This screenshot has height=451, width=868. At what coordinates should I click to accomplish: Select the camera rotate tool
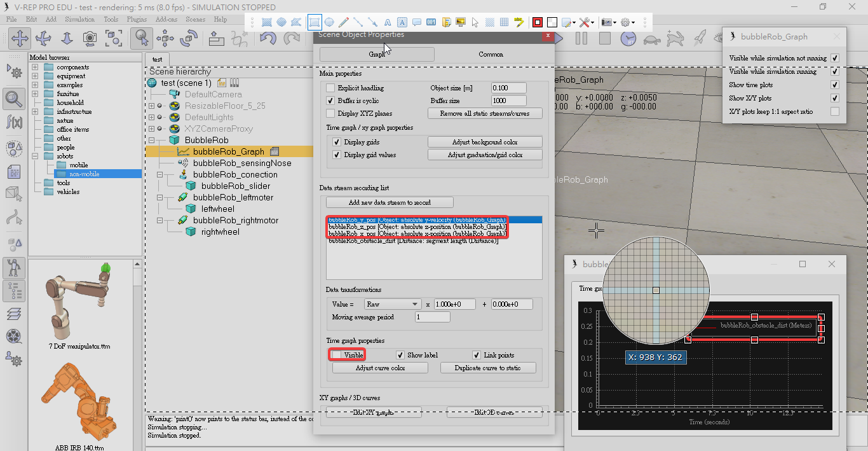tap(44, 38)
